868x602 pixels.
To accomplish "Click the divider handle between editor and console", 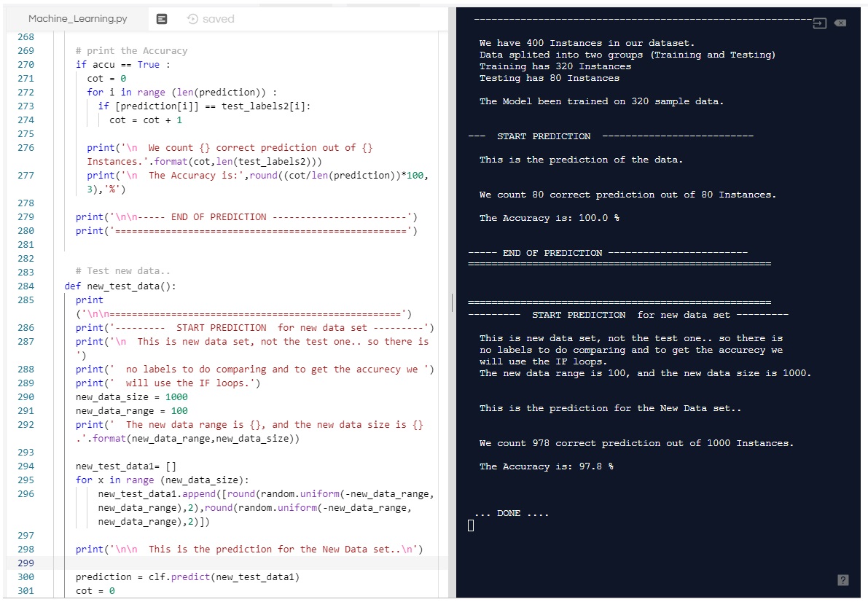I will point(453,302).
